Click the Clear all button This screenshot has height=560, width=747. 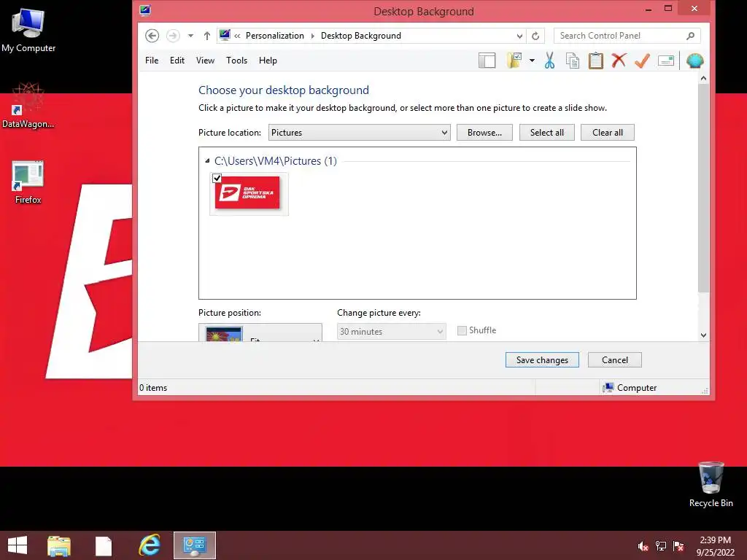(x=608, y=133)
